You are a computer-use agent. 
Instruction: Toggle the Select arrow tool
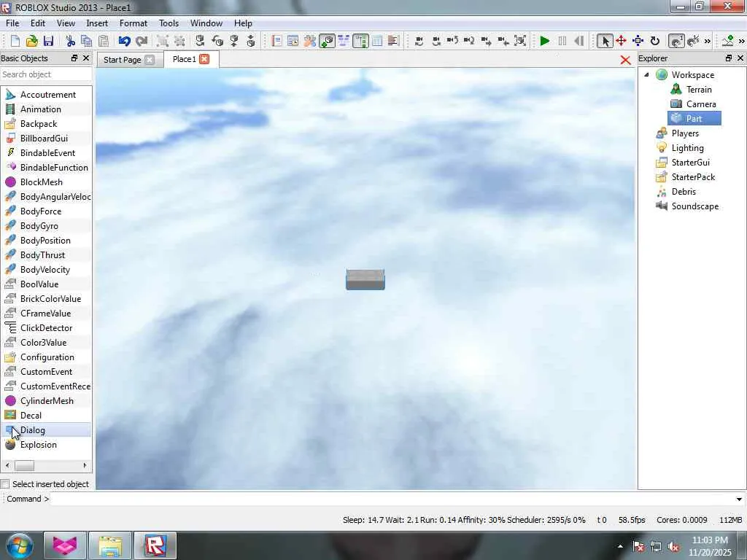(x=605, y=41)
